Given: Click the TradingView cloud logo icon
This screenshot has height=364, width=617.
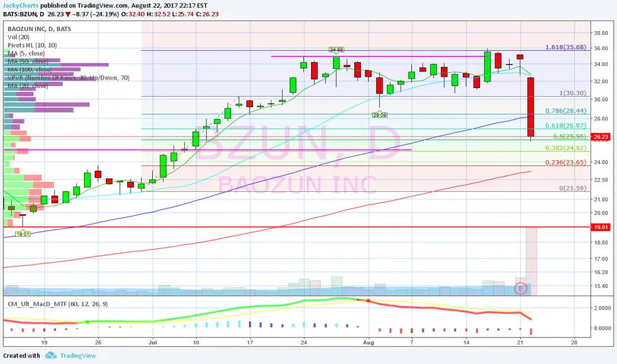Looking at the screenshot, I should pos(50,355).
